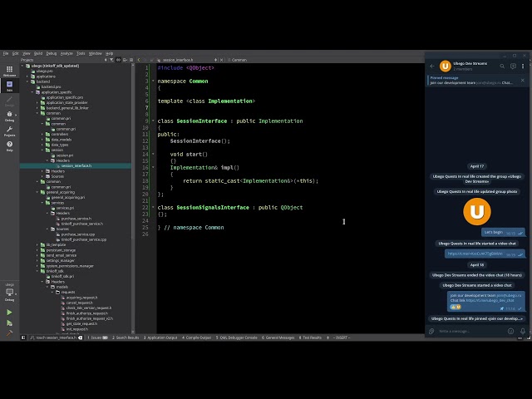Open the Test Results pane
This screenshot has height=399, width=532.
[x=310, y=337]
